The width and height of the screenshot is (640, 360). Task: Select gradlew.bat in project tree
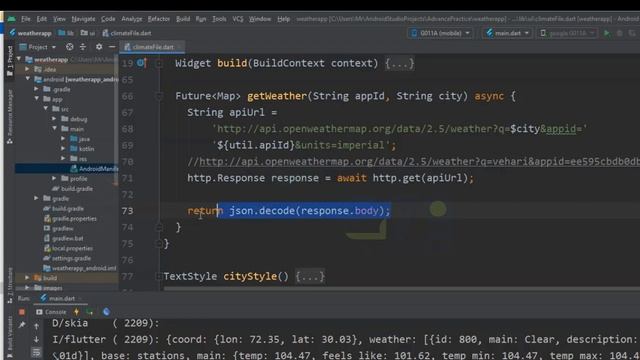point(63,238)
